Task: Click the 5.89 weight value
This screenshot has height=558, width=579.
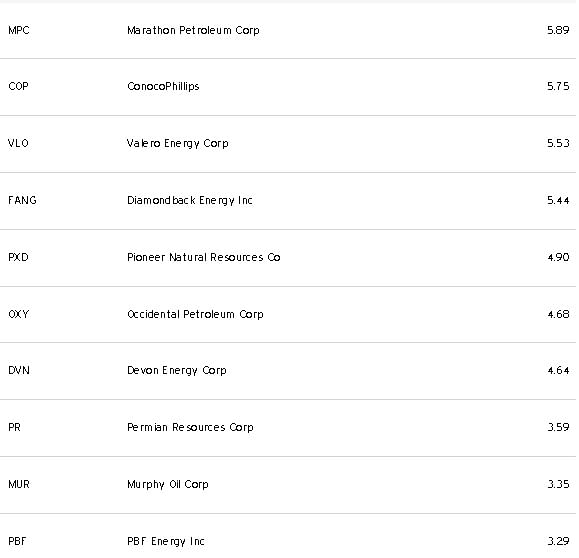Action: (558, 30)
